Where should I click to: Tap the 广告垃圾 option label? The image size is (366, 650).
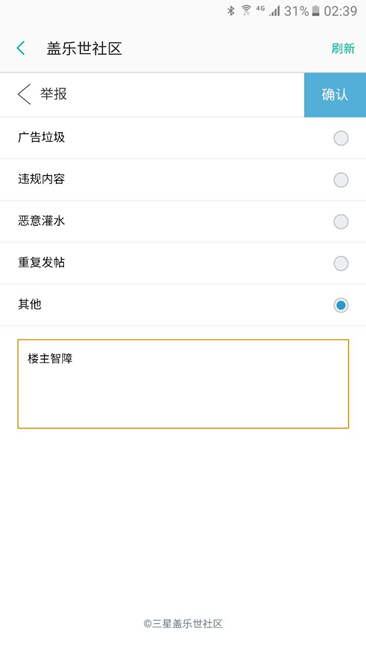point(41,137)
